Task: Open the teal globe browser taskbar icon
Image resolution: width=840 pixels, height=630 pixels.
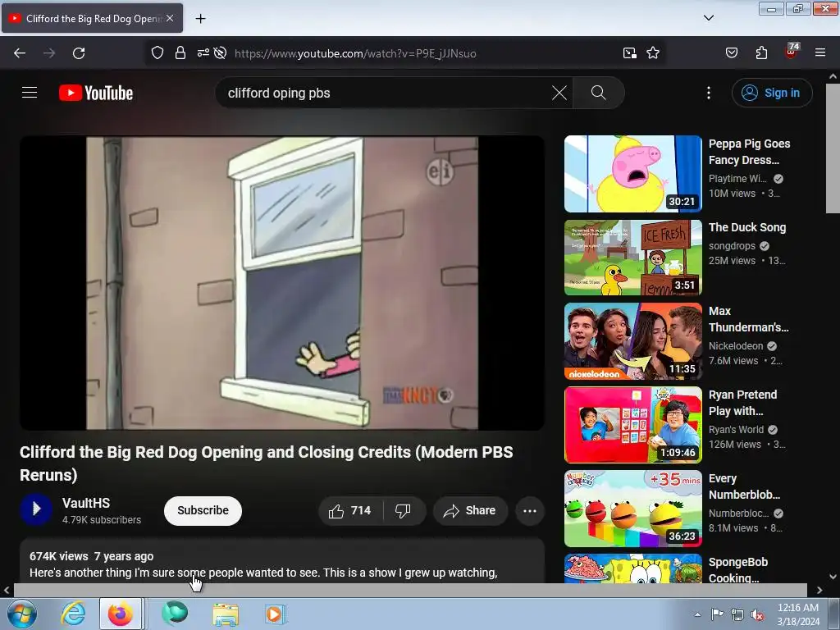Action: tap(176, 614)
